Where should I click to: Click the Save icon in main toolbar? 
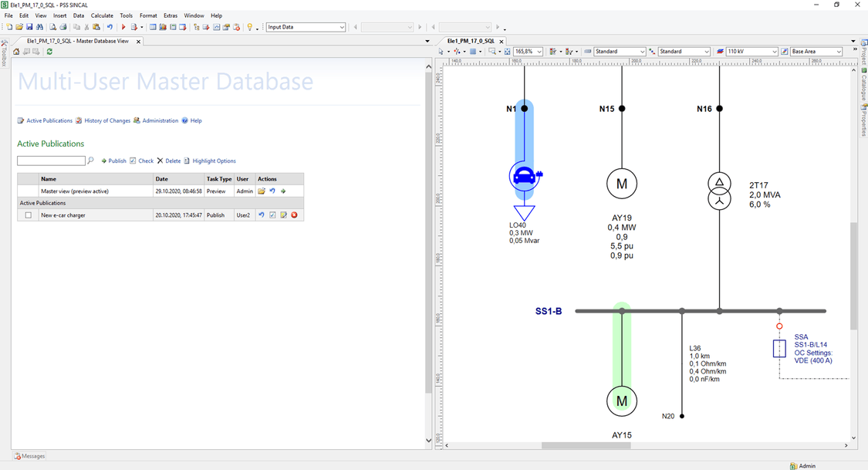(x=29, y=27)
